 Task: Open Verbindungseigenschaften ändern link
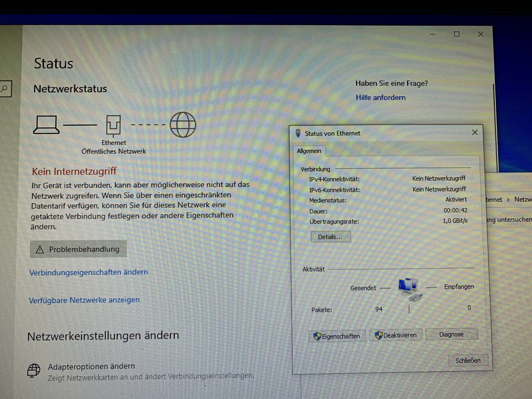coord(89,272)
